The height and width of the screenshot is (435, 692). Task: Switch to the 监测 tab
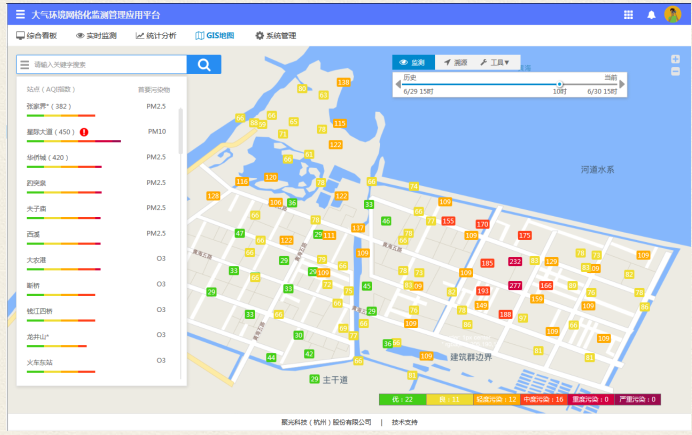coord(413,62)
